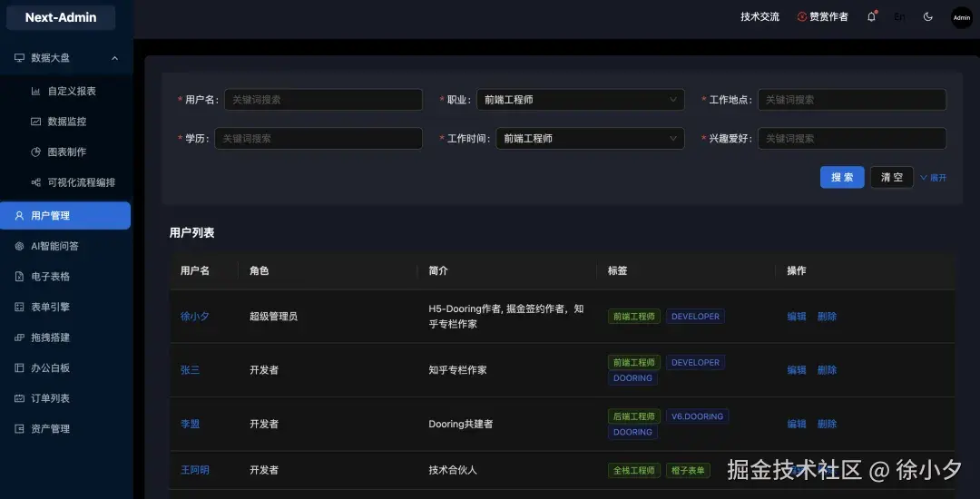Click the 角色 column header

259,271
